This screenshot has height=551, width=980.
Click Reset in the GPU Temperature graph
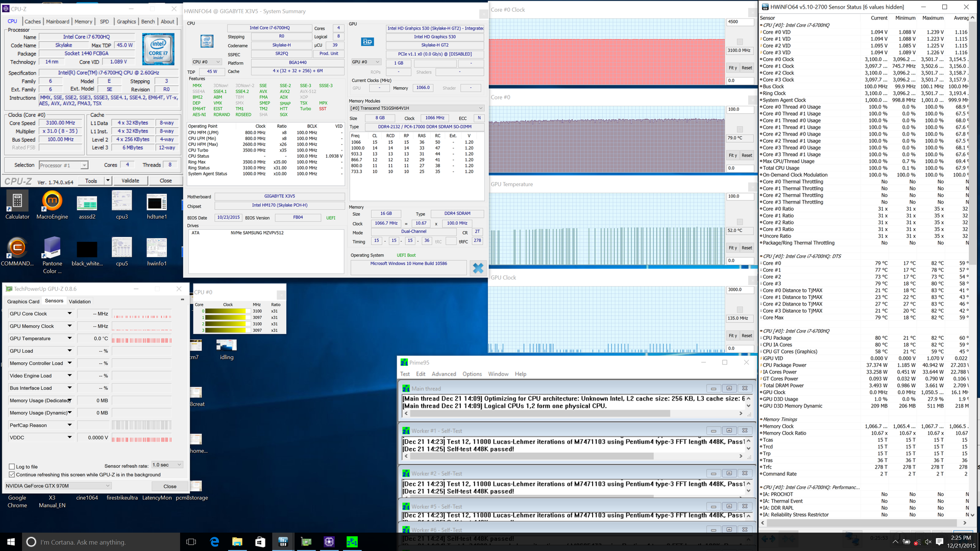[747, 248]
